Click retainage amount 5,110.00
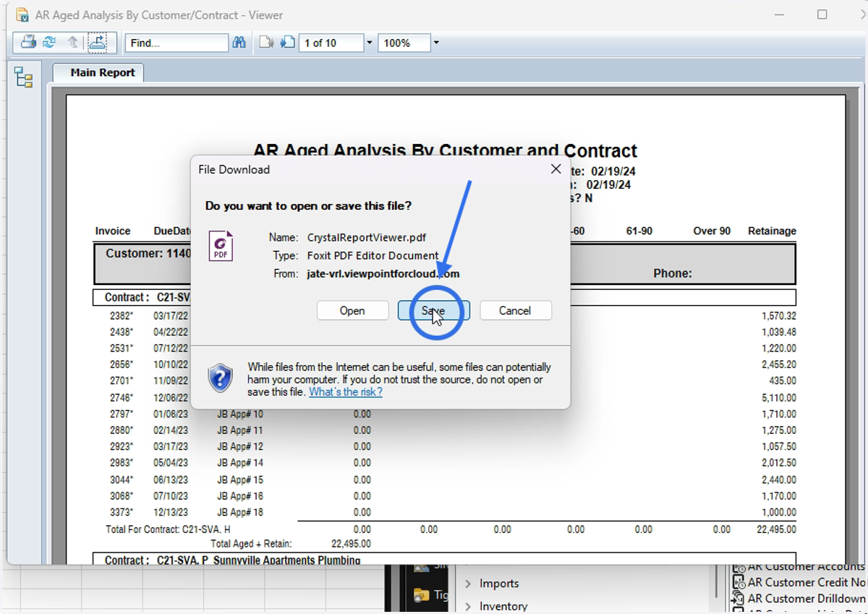Image resolution: width=868 pixels, height=614 pixels. (x=779, y=398)
